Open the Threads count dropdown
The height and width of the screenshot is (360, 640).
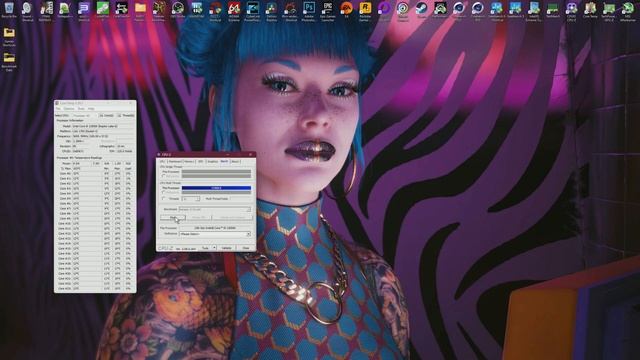191,198
